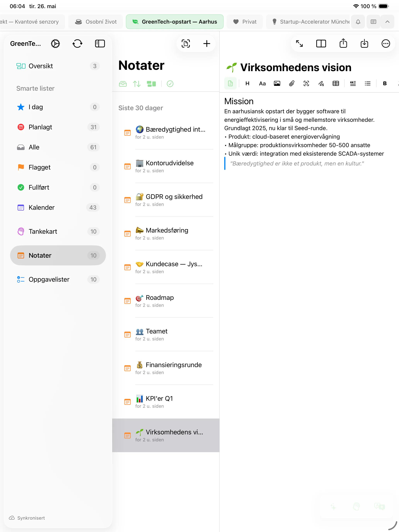Toggle the sidebar panel icon

point(100,43)
